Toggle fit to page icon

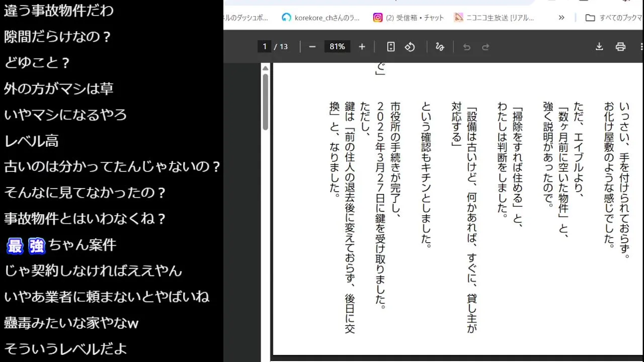[x=391, y=47]
